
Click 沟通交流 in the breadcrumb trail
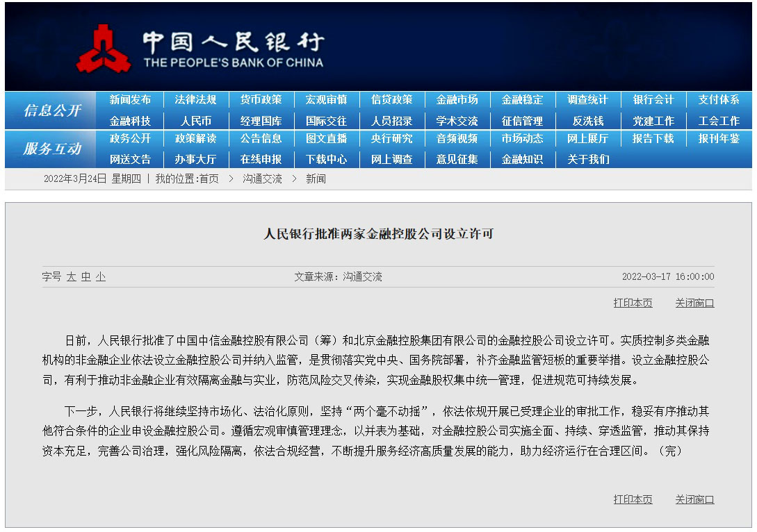point(262,179)
